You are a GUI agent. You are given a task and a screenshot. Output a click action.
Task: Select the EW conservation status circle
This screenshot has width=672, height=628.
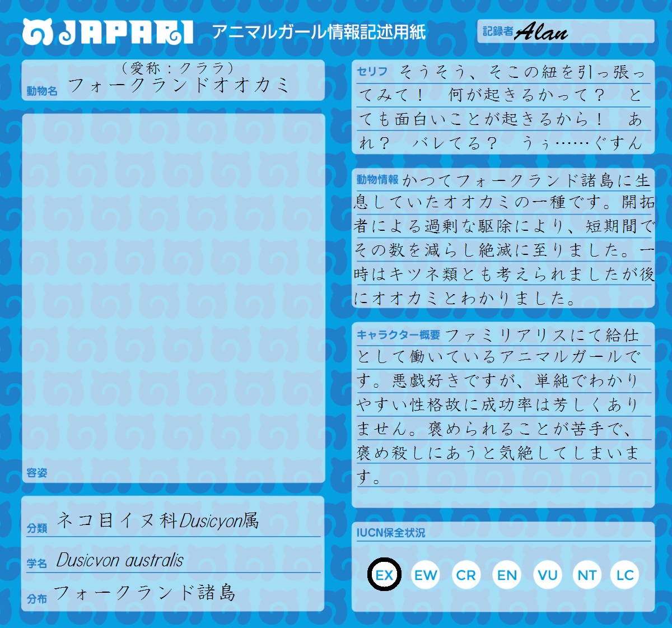click(x=426, y=575)
